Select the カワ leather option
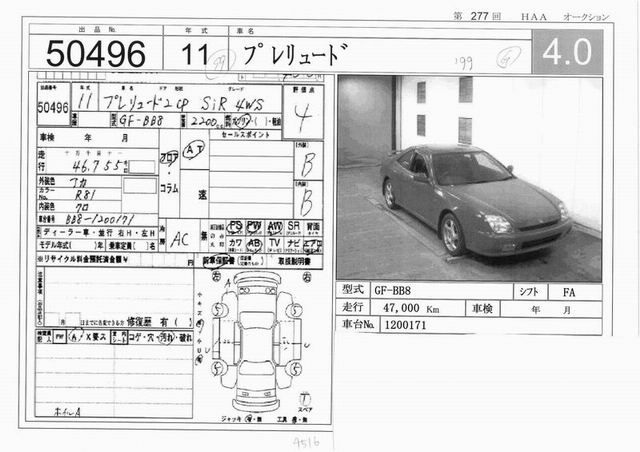 pos(236,244)
